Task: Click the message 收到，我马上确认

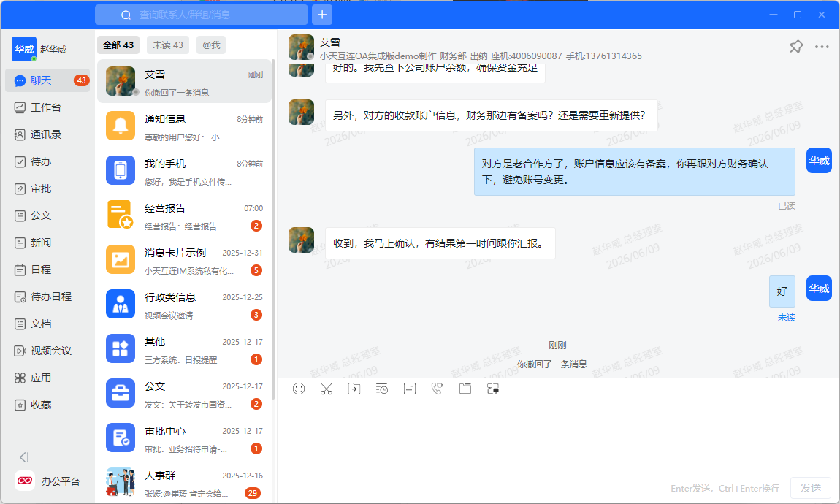Action: (x=440, y=243)
